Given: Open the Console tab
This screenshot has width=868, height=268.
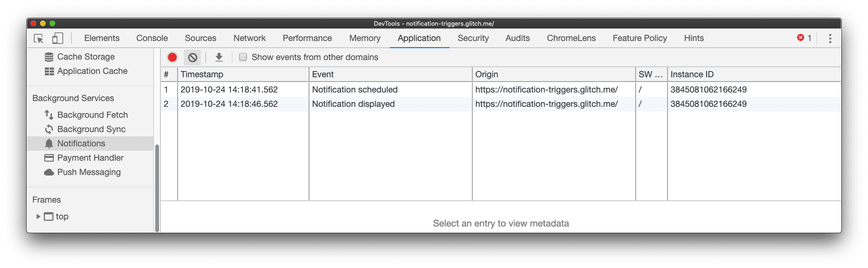Looking at the screenshot, I should pos(152,38).
